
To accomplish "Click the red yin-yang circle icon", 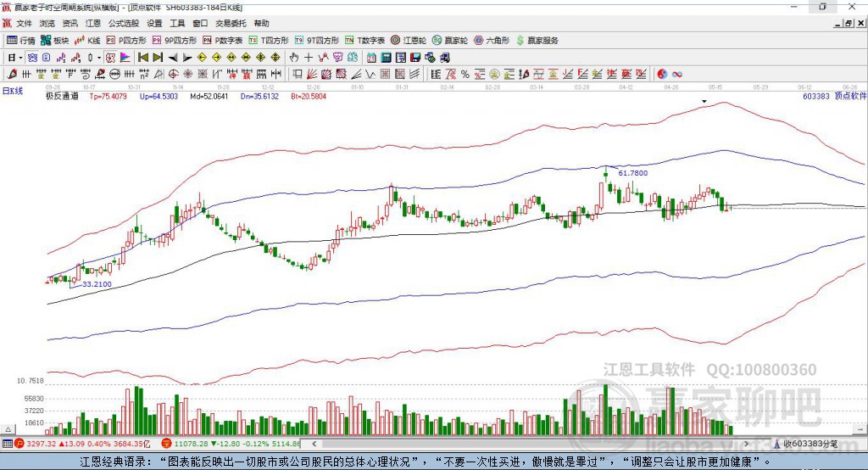I will (662, 75).
